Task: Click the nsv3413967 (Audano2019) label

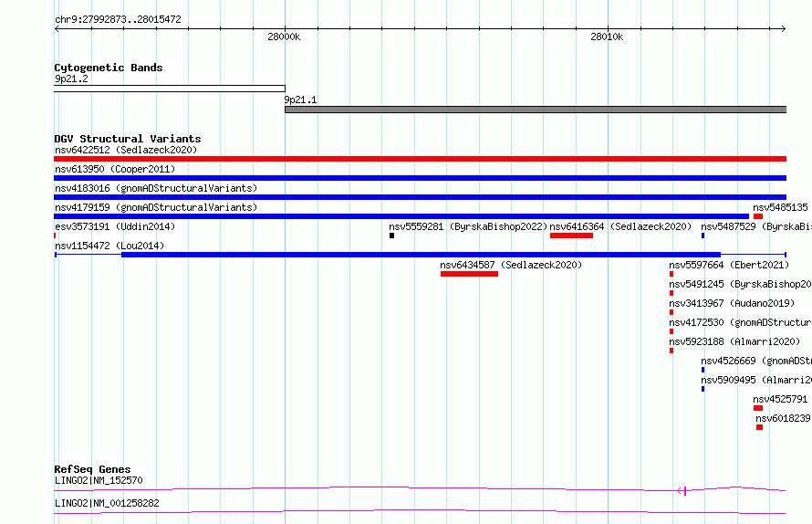Action: (x=732, y=303)
